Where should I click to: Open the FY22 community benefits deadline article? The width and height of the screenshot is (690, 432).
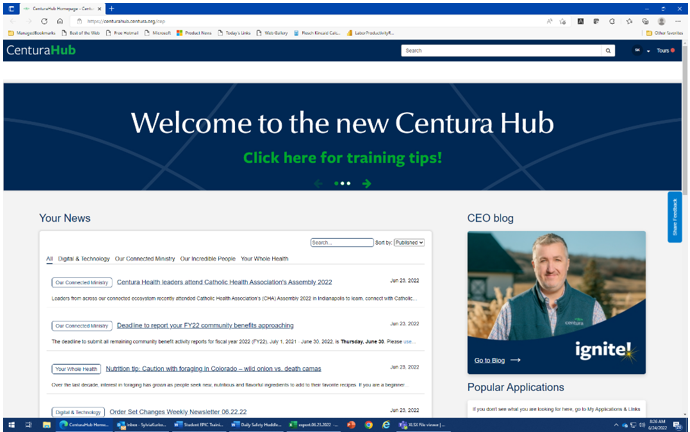click(205, 326)
